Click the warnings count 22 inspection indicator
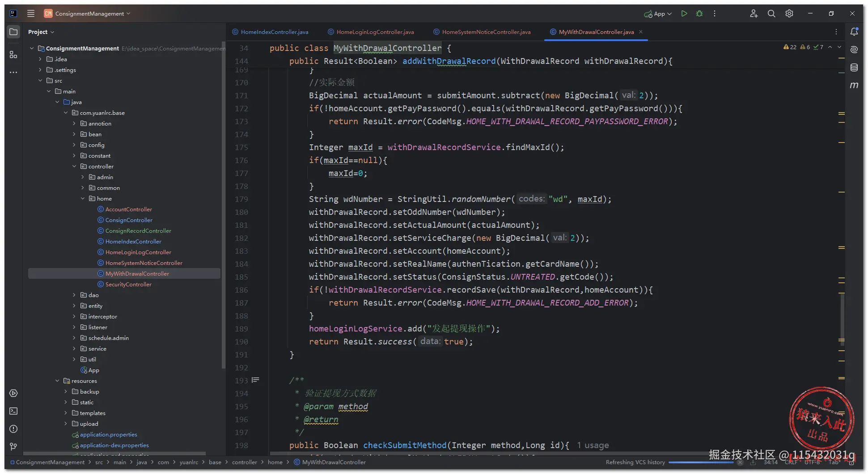The height and width of the screenshot is (474, 868). (x=790, y=47)
